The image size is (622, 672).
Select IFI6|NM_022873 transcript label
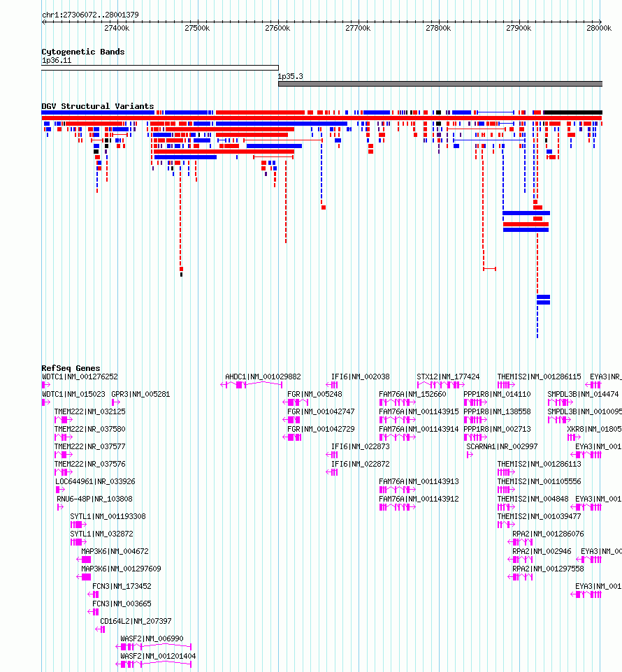click(x=361, y=446)
